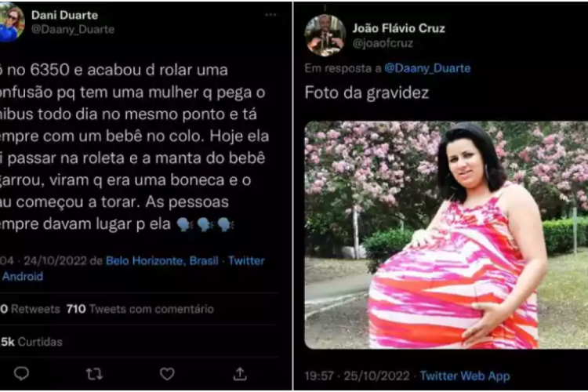This screenshot has height=392, width=588.
Task: Click the Dani Duarte display name
Action: [64, 15]
